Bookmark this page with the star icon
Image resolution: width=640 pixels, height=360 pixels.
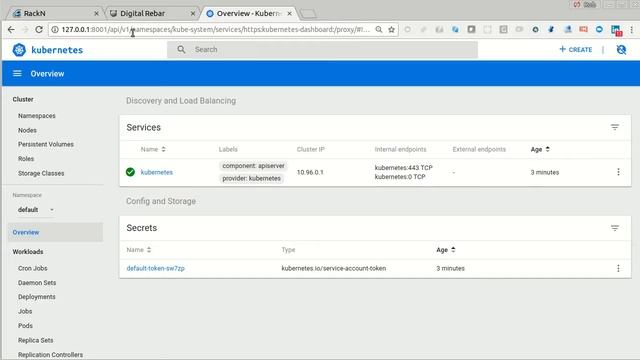(x=391, y=29)
